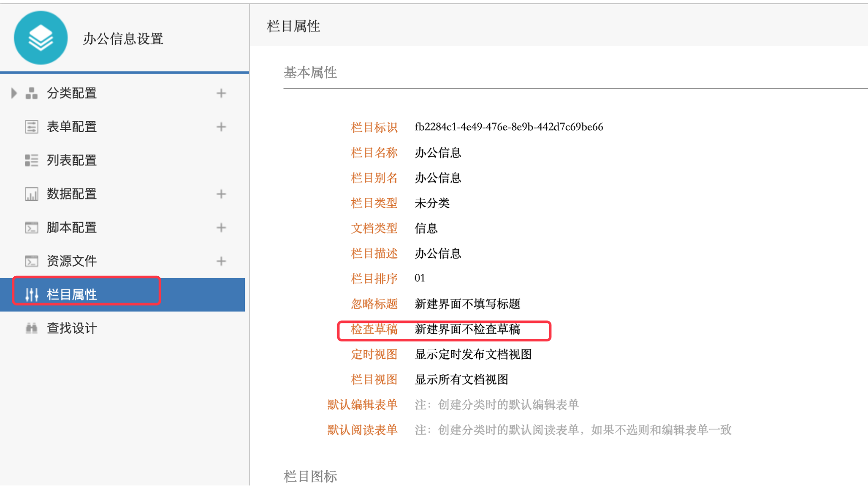Viewport: 868px width, 488px height.
Task: Click the 列表配置 list icon
Action: click(x=32, y=161)
